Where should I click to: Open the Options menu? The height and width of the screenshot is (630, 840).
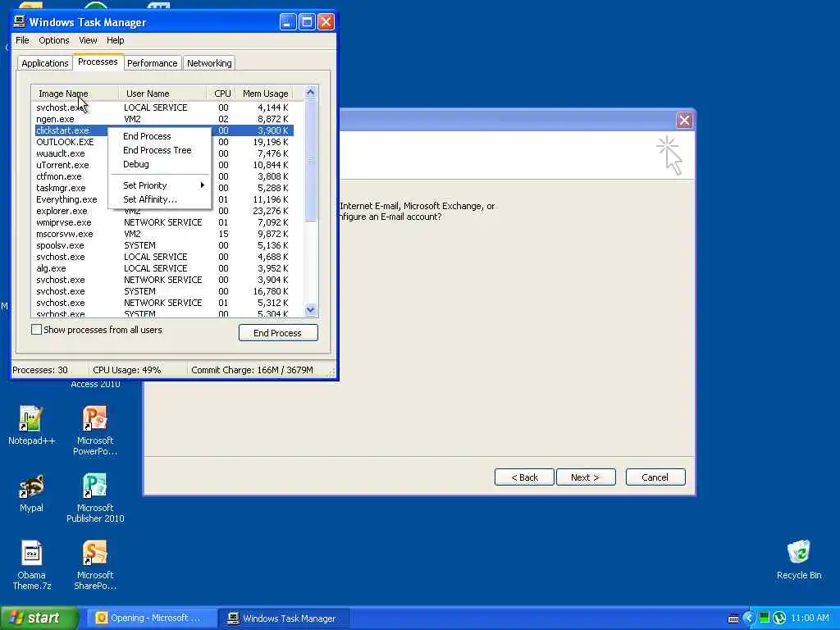click(53, 40)
